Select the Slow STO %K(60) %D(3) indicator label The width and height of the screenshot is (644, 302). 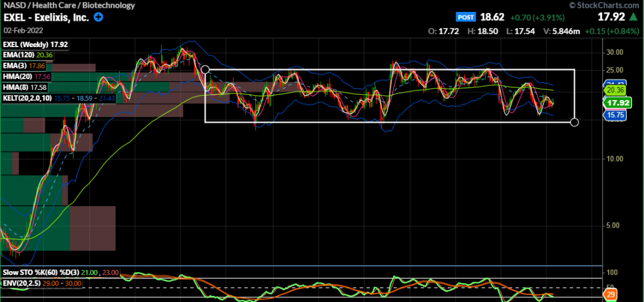pyautogui.click(x=61, y=273)
